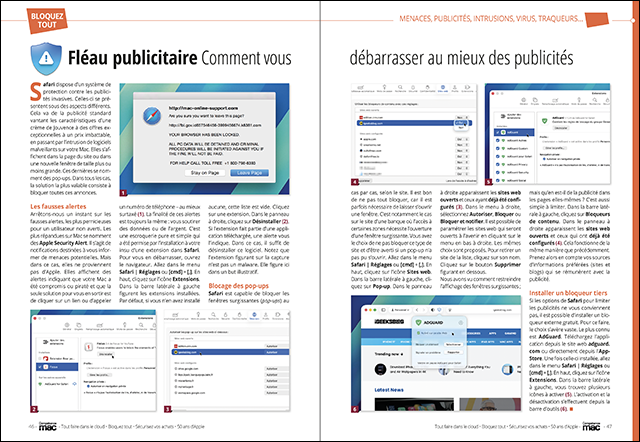The image size is (640, 442).
Task: Tick the unchecked extension checkbox above Focus in screenshot 2
Action: tap(40, 358)
